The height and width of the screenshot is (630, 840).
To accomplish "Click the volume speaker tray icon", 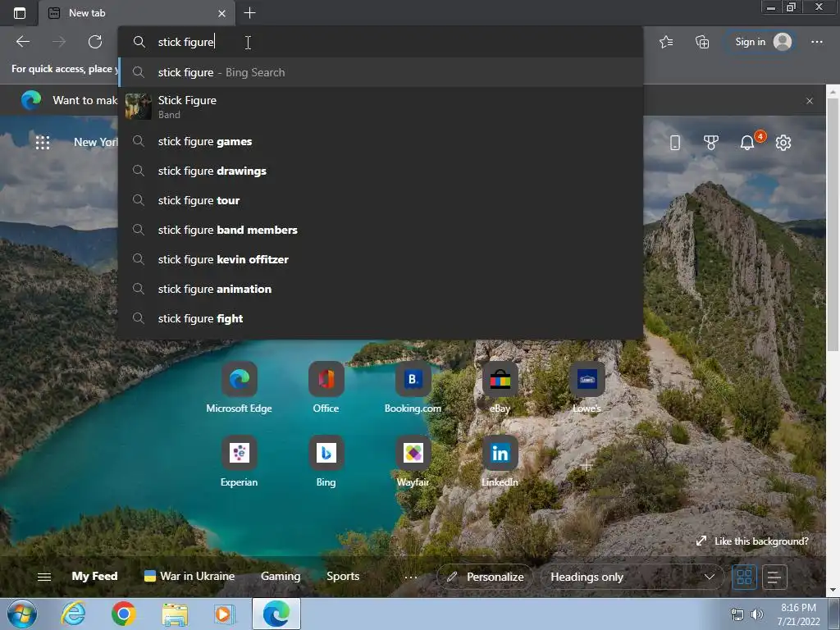I will [756, 614].
